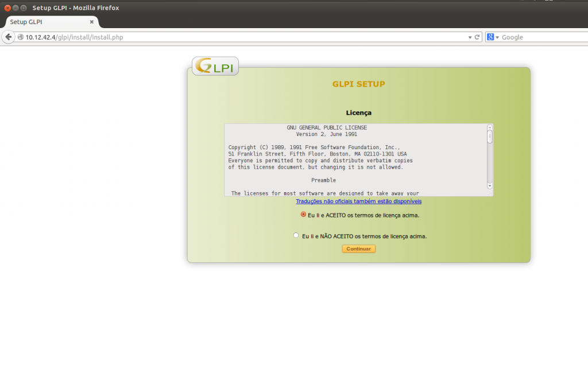The height and width of the screenshot is (373, 588).
Task: Close the Firefox window
Action: [7, 8]
